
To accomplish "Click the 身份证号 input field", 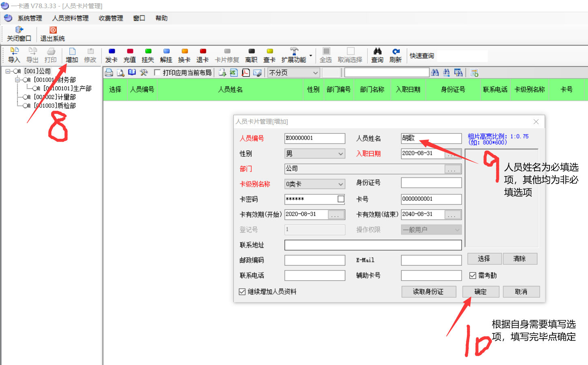I will pyautogui.click(x=431, y=183).
